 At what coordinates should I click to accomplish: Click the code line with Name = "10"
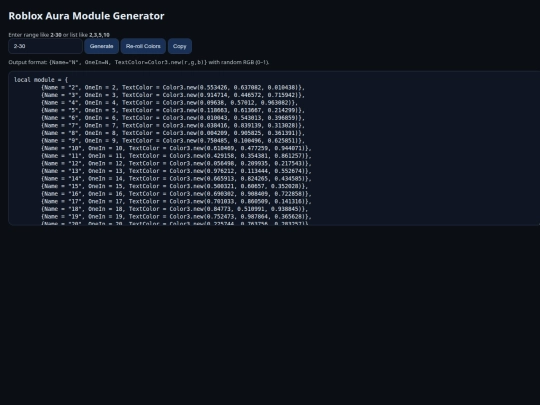176,148
